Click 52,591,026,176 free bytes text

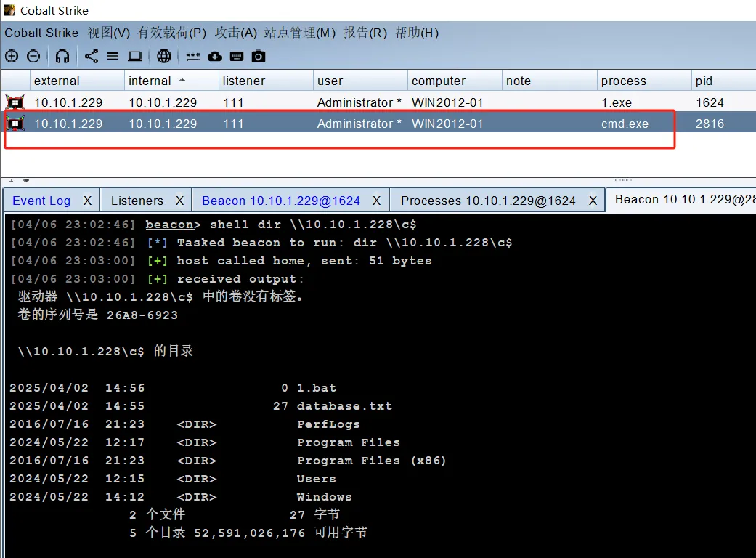(x=250, y=533)
